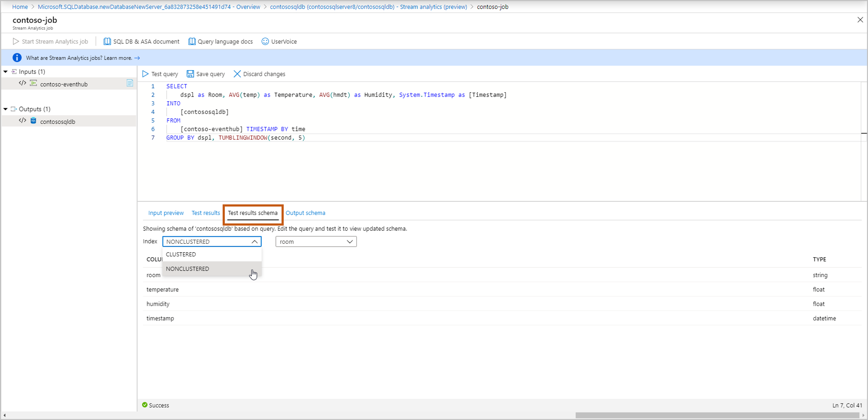868x420 pixels.
Task: Click the string type cell
Action: (820, 275)
